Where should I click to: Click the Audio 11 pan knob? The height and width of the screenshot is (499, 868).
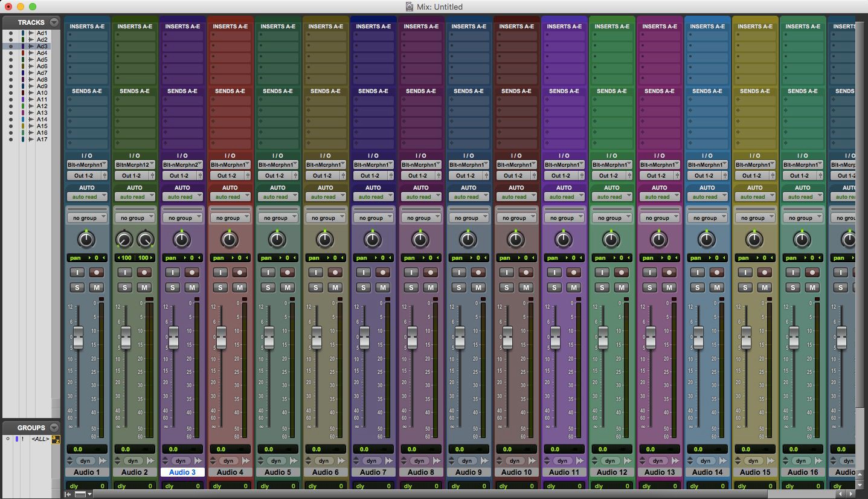pyautogui.click(x=564, y=240)
